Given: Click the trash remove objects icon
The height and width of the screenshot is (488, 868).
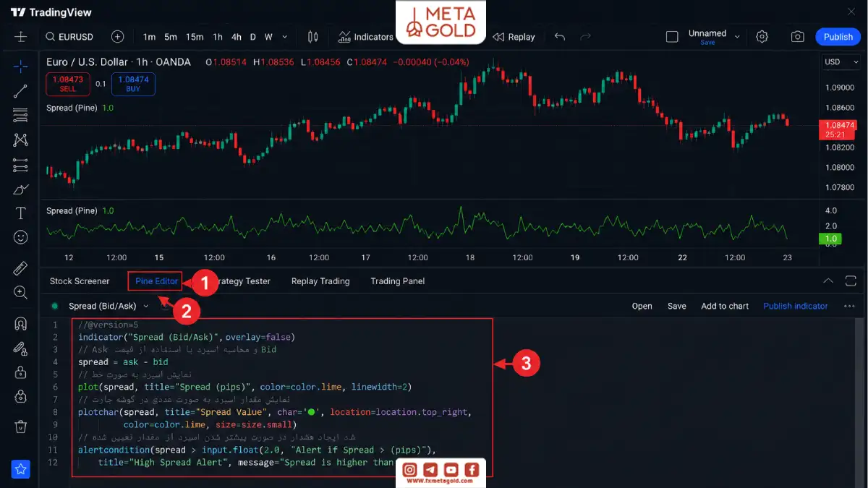Looking at the screenshot, I should tap(20, 427).
